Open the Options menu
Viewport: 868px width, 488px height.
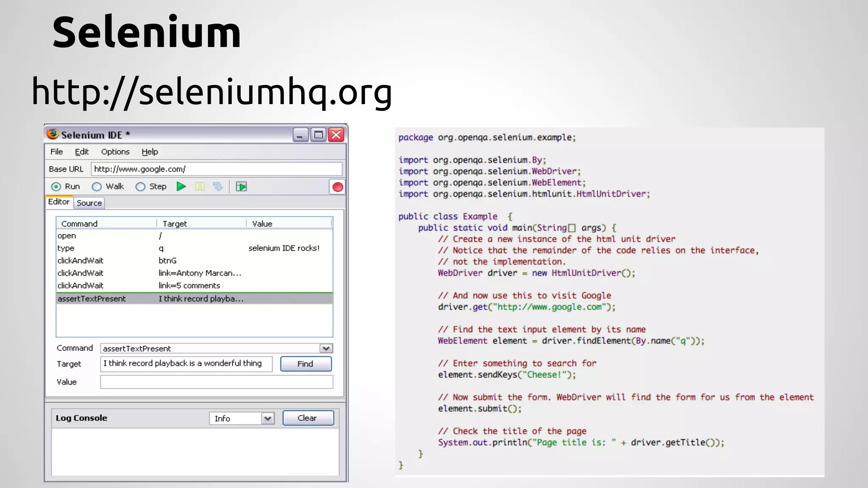115,152
